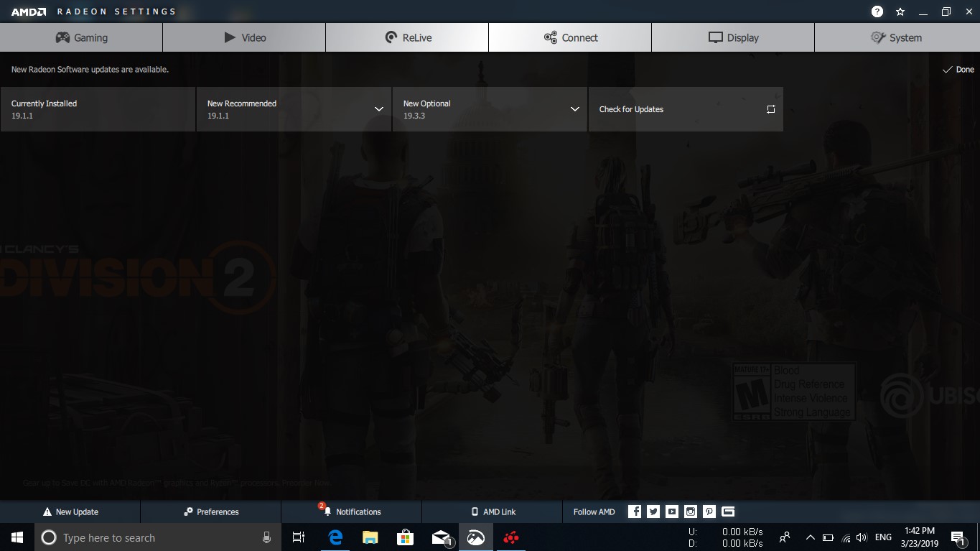Open File Explorer from taskbar
The width and height of the screenshot is (980, 551).
[x=370, y=537]
